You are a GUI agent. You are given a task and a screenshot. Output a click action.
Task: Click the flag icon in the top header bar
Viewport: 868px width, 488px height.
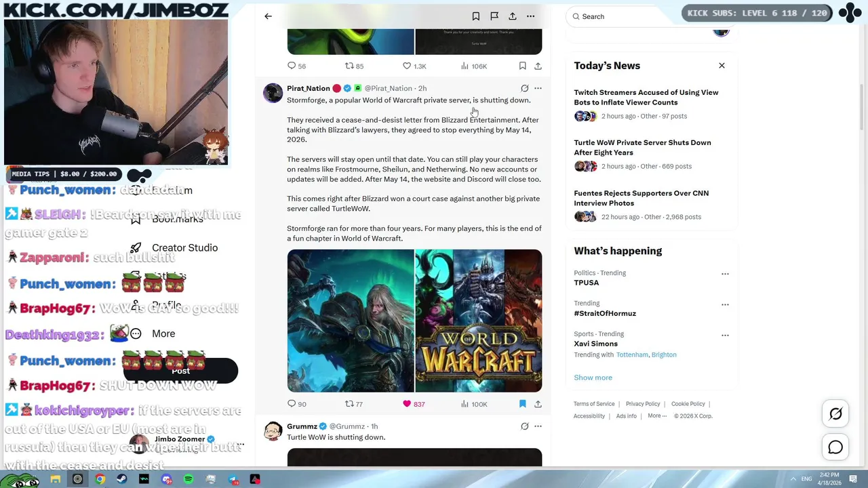(x=494, y=16)
